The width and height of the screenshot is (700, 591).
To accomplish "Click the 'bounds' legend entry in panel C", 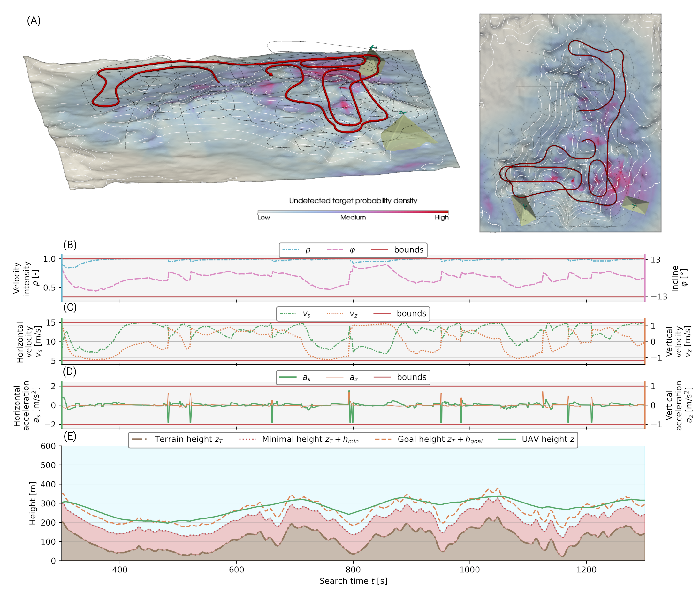I will pyautogui.click(x=400, y=314).
